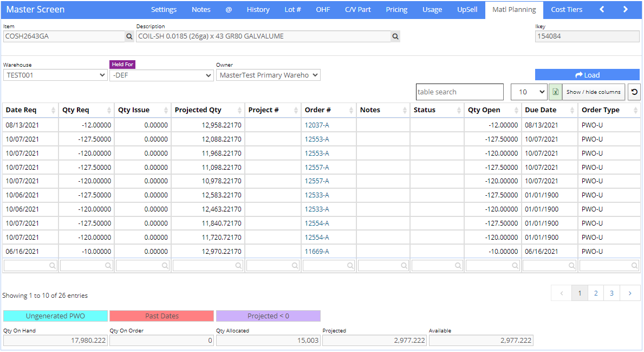The height and width of the screenshot is (352, 644).
Task: Sort the Projected Qty column
Action: click(239, 110)
